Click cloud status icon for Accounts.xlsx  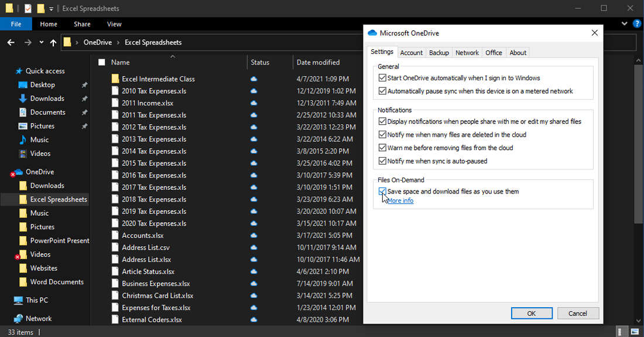click(254, 235)
